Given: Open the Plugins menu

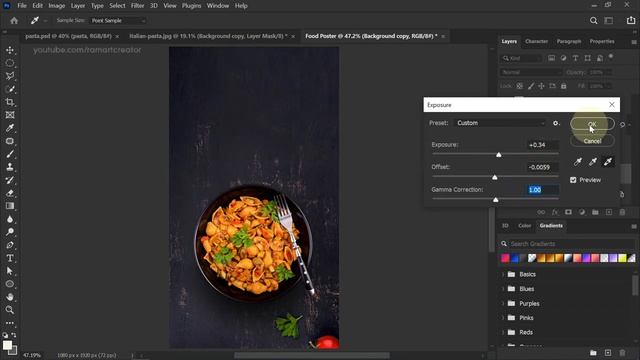Looking at the screenshot, I should pyautogui.click(x=191, y=6).
